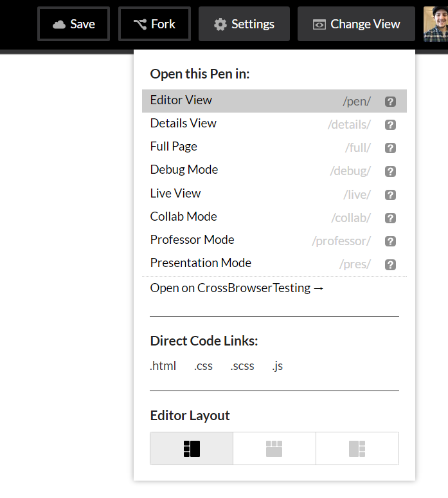Open the user avatar menu
Image resolution: width=448 pixels, height=498 pixels.
[435, 24]
